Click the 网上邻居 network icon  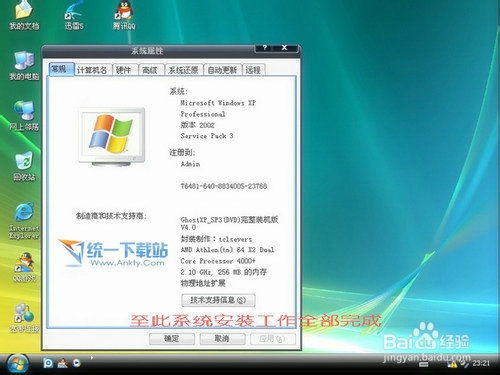pos(24,116)
